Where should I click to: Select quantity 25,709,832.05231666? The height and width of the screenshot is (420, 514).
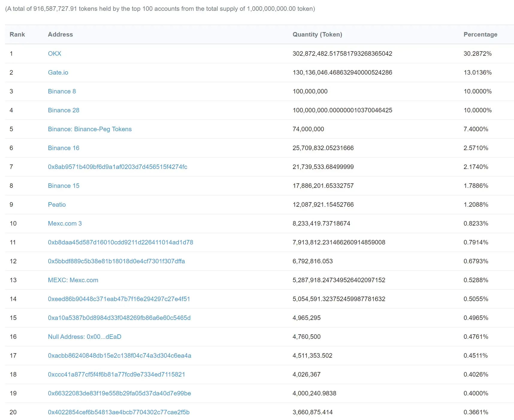click(323, 148)
